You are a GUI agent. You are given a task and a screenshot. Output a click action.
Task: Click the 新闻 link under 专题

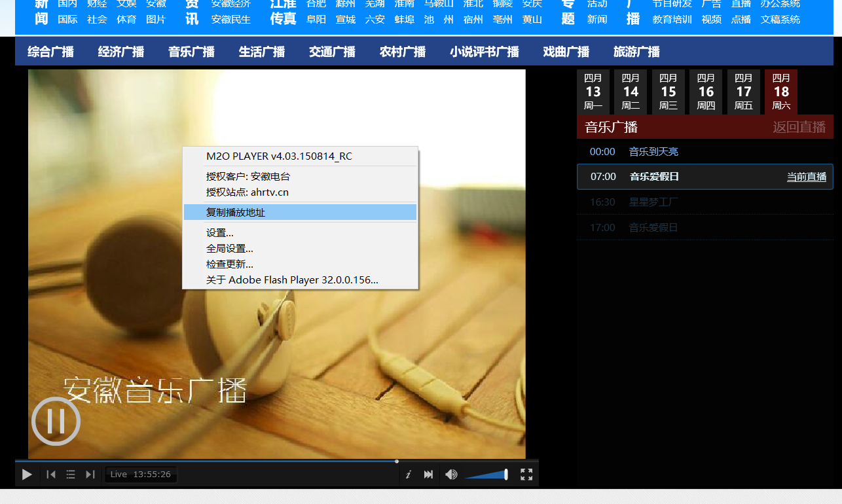coord(597,20)
